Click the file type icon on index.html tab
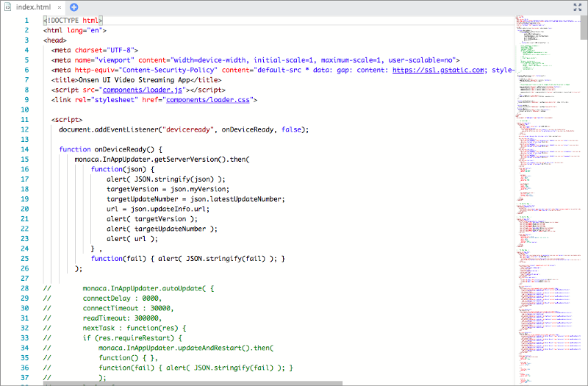The height and width of the screenshot is (386, 588). click(7, 7)
